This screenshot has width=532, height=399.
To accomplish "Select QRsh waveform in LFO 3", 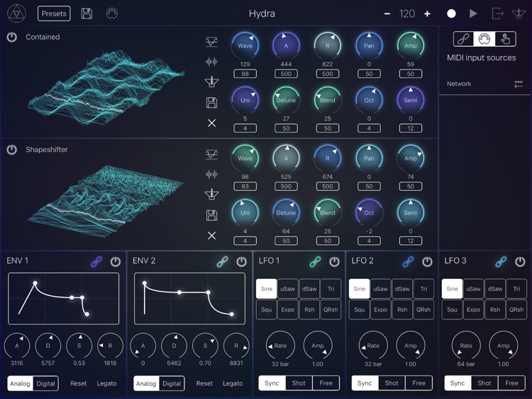I will click(516, 310).
